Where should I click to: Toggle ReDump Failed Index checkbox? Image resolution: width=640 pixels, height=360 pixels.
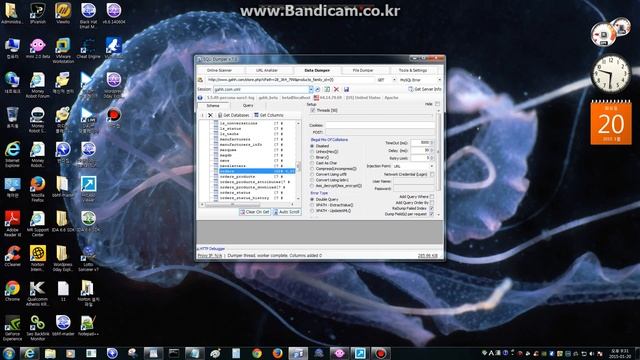(432, 208)
